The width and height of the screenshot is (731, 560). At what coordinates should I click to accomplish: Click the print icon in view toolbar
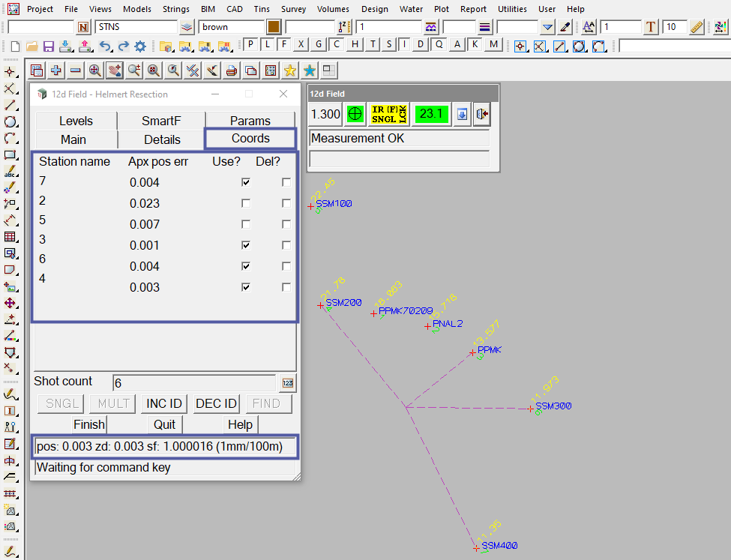[x=232, y=70]
